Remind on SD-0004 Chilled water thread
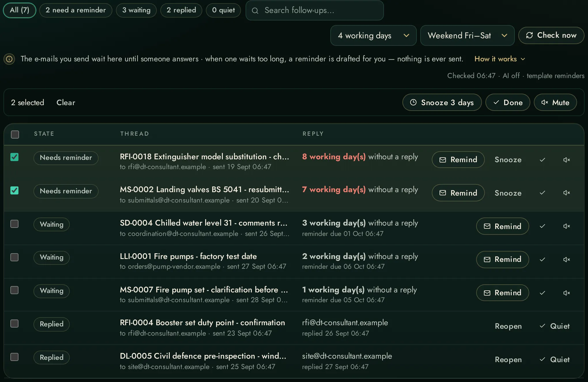The height and width of the screenshot is (382, 588). point(502,226)
